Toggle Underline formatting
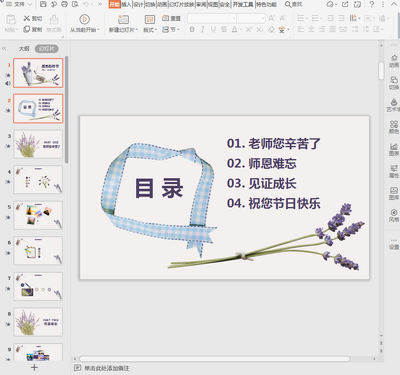 (x=213, y=30)
